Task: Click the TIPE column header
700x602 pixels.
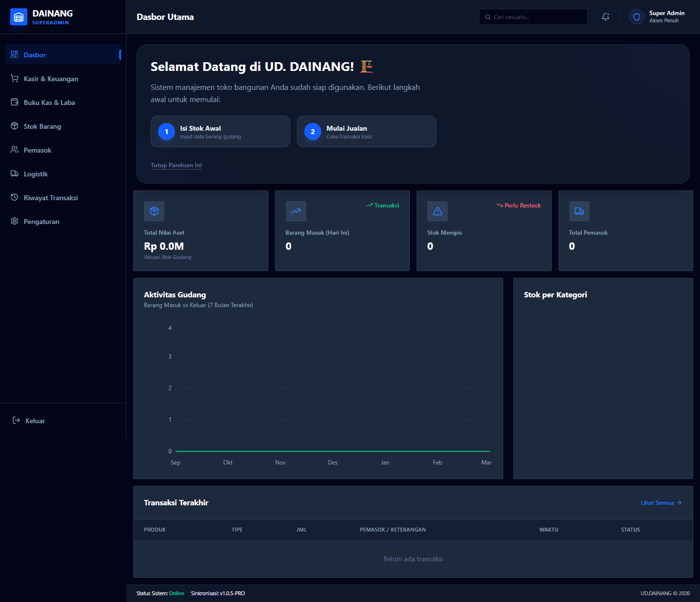Action: coord(237,530)
